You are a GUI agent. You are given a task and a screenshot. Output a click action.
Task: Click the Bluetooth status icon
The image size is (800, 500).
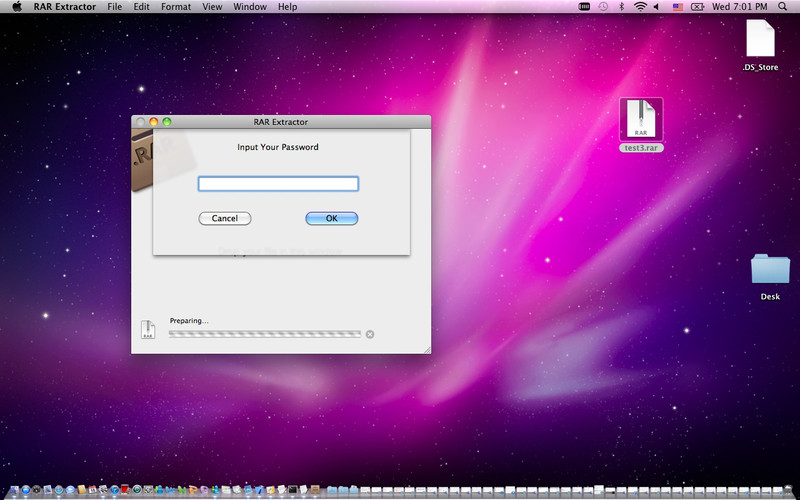tap(621, 7)
